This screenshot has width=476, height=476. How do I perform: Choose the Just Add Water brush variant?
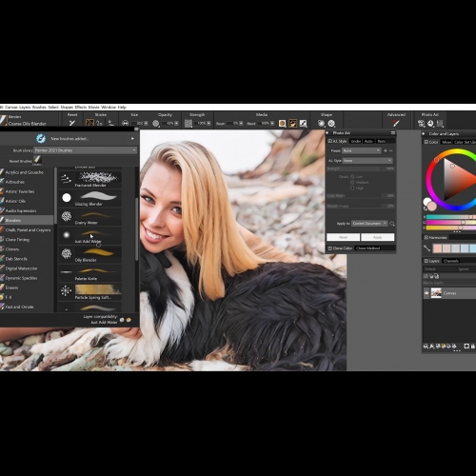pyautogui.click(x=90, y=236)
